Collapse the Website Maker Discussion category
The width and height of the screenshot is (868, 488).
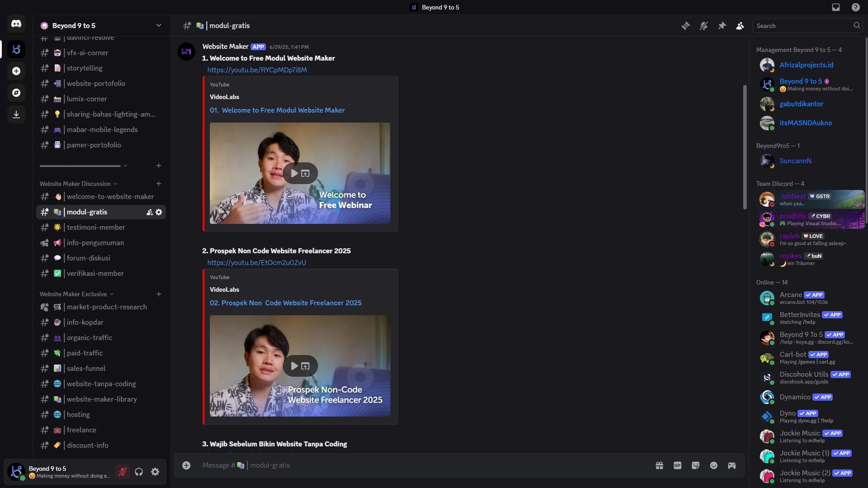79,184
